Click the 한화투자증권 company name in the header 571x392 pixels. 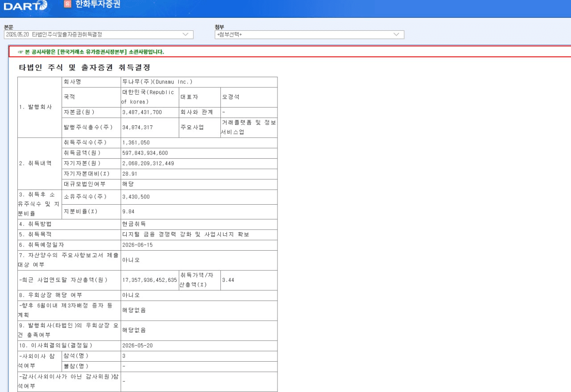point(98,4)
